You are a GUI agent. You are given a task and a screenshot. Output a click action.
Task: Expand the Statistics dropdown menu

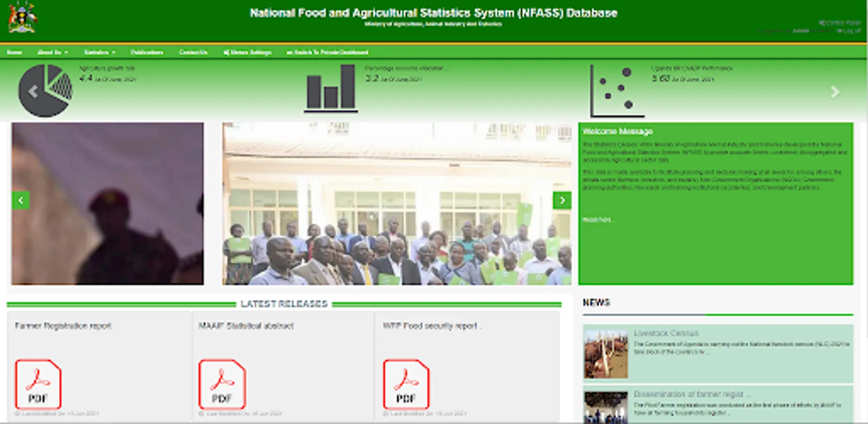[100, 52]
